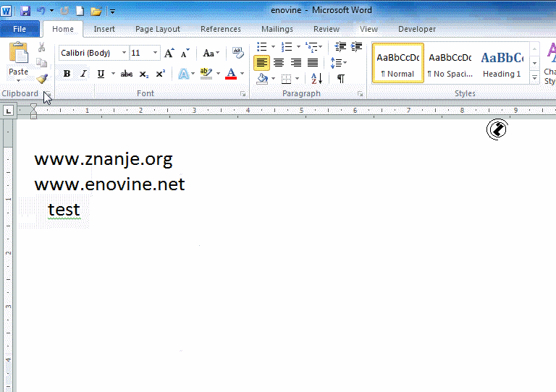Open the font size dropdown

[155, 54]
